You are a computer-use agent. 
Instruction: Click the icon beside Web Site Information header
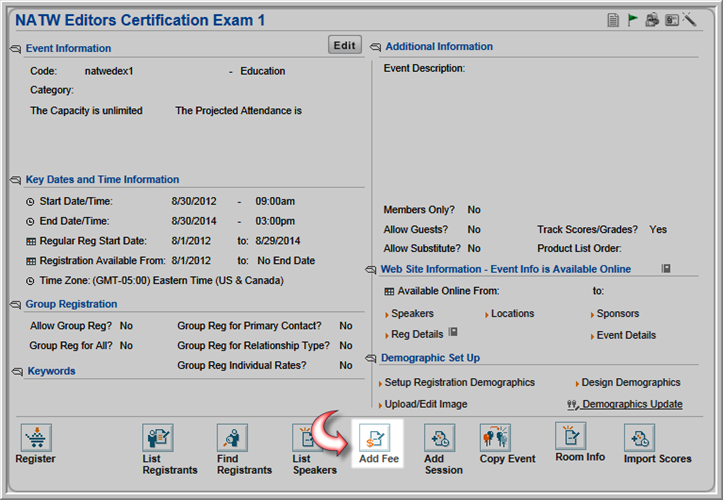click(x=666, y=268)
